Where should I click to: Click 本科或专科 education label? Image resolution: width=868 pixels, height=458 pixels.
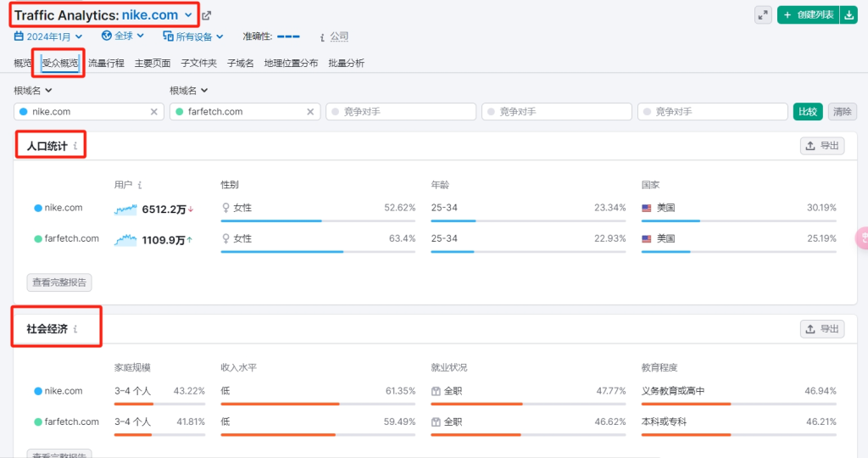[x=664, y=422]
